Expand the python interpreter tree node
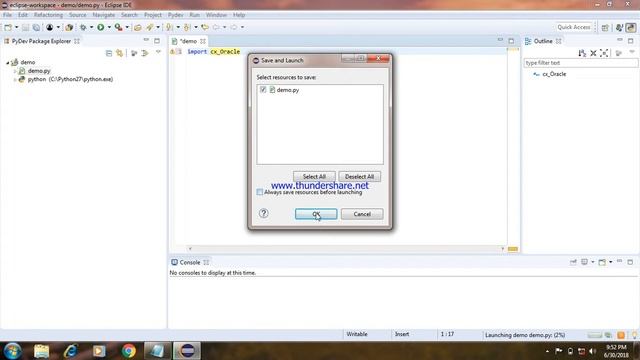640x360 pixels. click(x=15, y=80)
